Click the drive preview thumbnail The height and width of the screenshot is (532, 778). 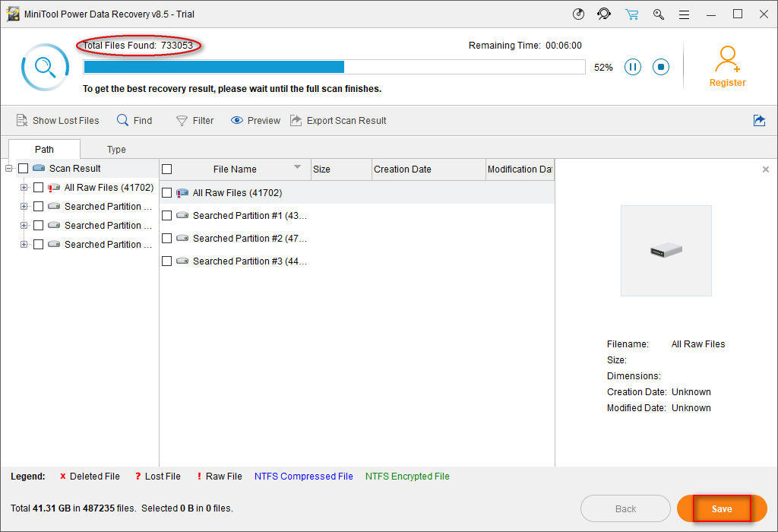tap(666, 251)
